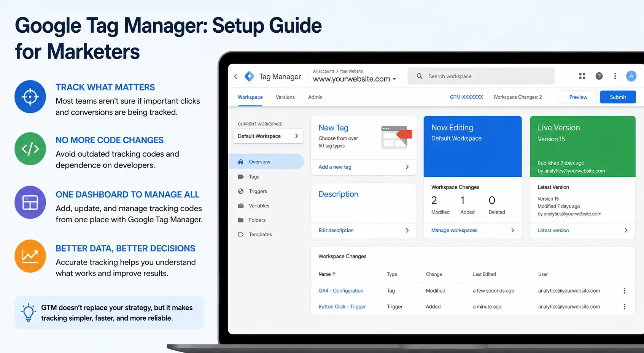Open the Google apps grid icon
644x353 pixels.
coord(582,76)
